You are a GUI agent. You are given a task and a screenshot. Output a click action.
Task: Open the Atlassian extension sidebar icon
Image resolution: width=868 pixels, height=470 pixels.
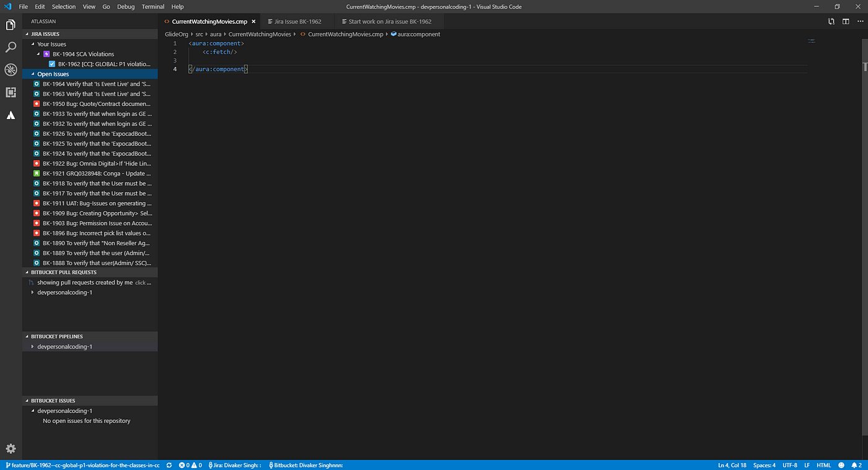click(x=10, y=115)
